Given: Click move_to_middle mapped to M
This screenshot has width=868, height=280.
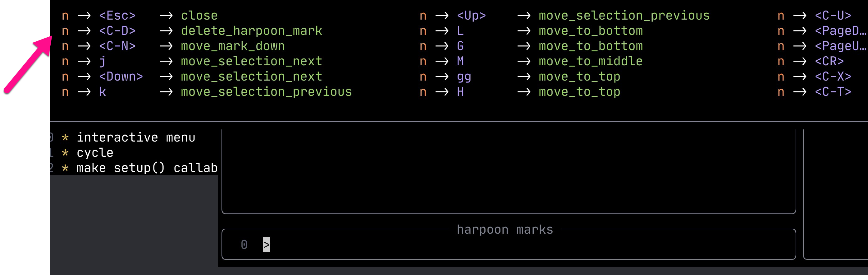Looking at the screenshot, I should [590, 61].
